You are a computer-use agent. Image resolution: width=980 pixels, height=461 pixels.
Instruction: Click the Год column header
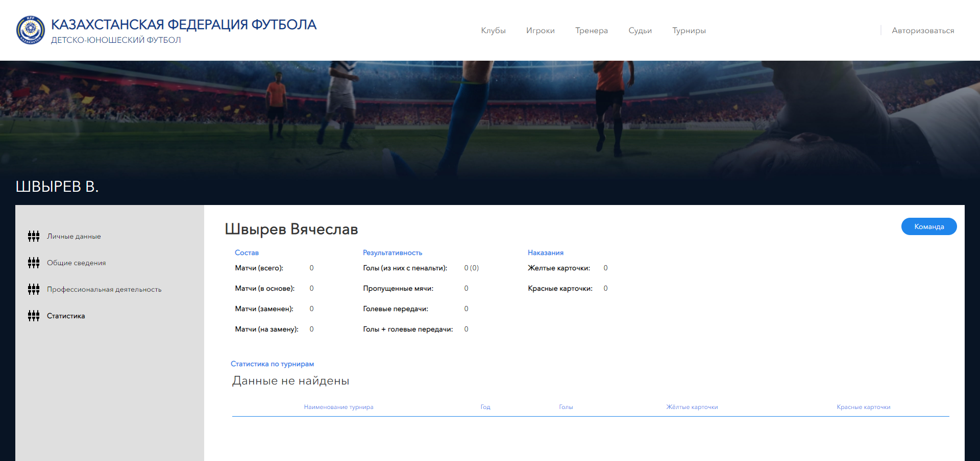click(485, 407)
